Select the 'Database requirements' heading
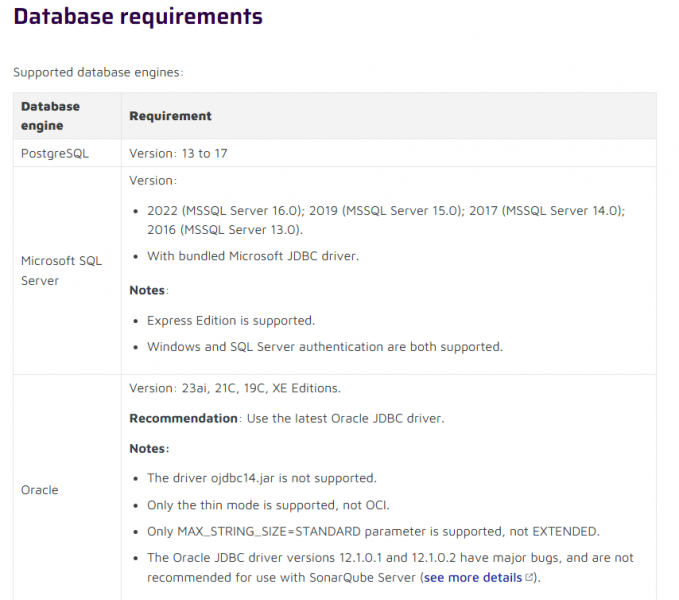 point(138,16)
